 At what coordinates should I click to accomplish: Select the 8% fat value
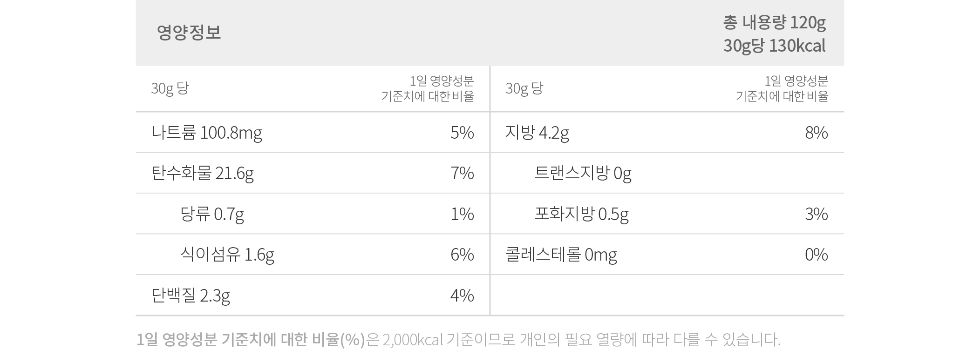pyautogui.click(x=817, y=133)
